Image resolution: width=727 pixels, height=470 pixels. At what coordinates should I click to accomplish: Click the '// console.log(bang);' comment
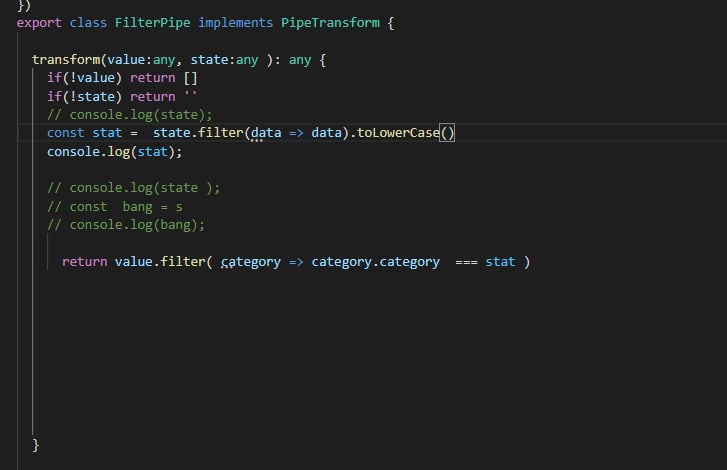point(126,225)
